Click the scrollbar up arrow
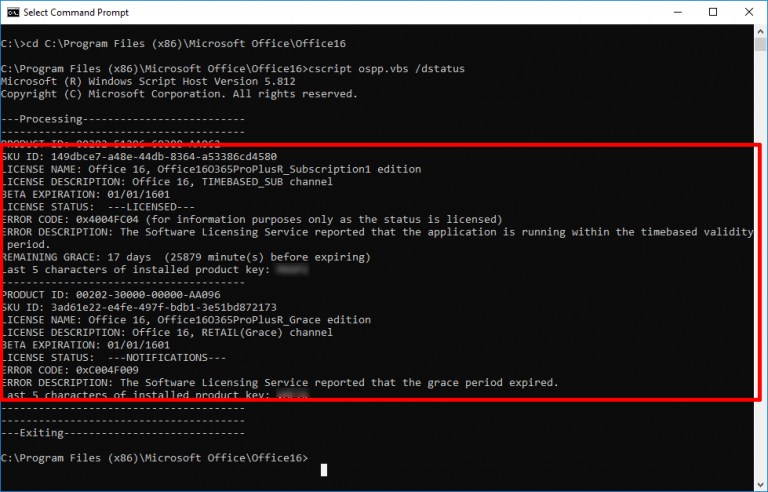The image size is (768, 492). (x=760, y=32)
